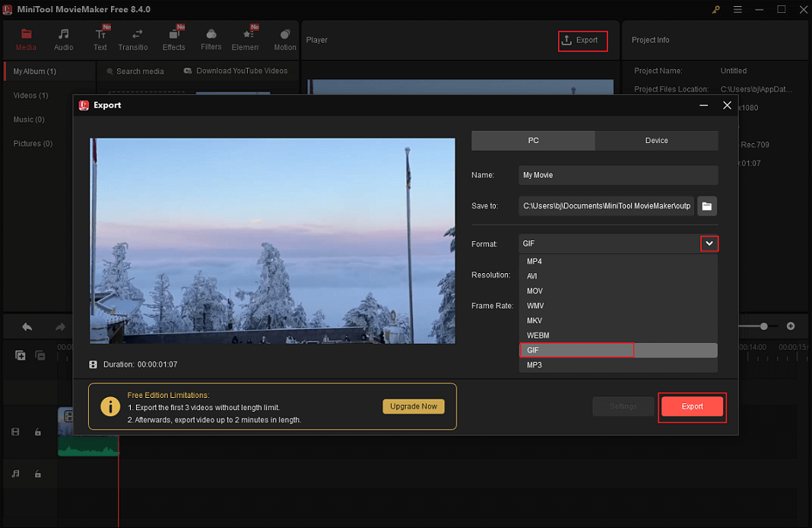Open the Transition panel
The height and width of the screenshot is (528, 812).
133,39
